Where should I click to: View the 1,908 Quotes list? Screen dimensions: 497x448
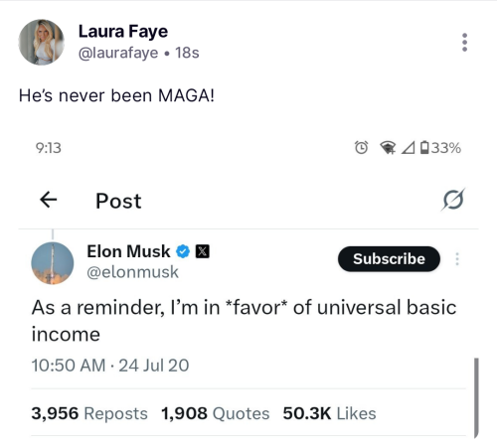point(216,413)
